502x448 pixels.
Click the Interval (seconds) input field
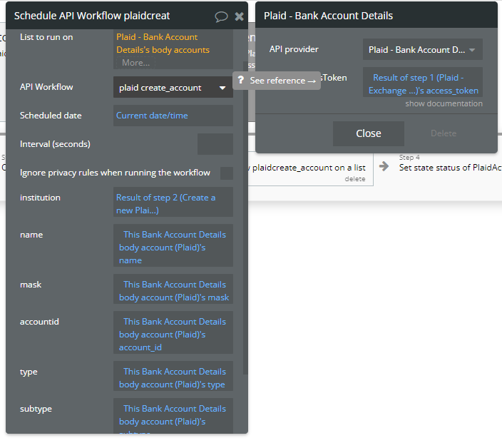[x=215, y=144]
